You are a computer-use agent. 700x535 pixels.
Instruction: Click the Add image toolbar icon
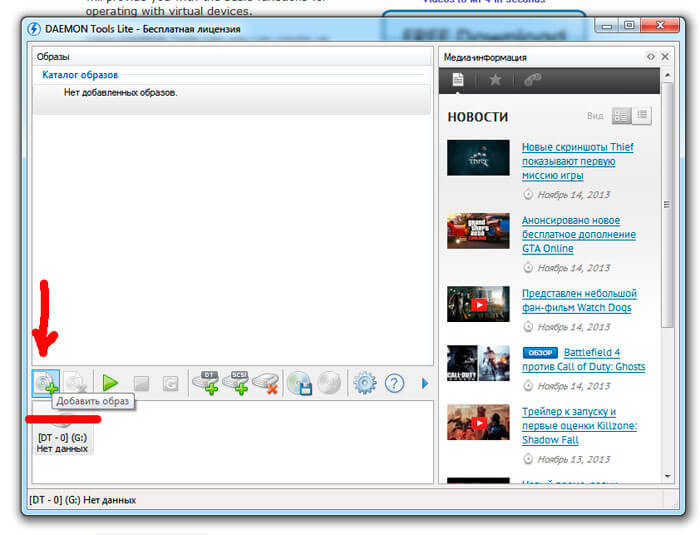[46, 383]
